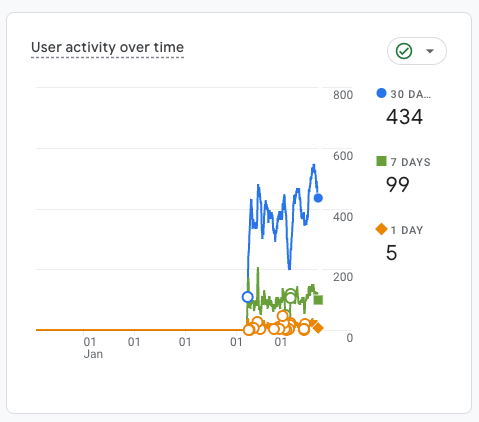Click the 434 value in legend
Viewport: 479px width, 422px height.
[x=404, y=117]
